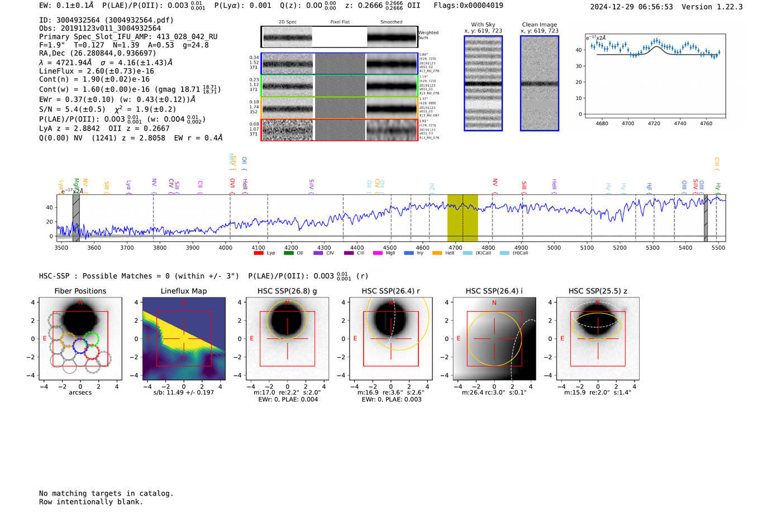Screen dimensions: 782x532
Task: Open the Fiber Positions image panel
Action: (x=80, y=338)
